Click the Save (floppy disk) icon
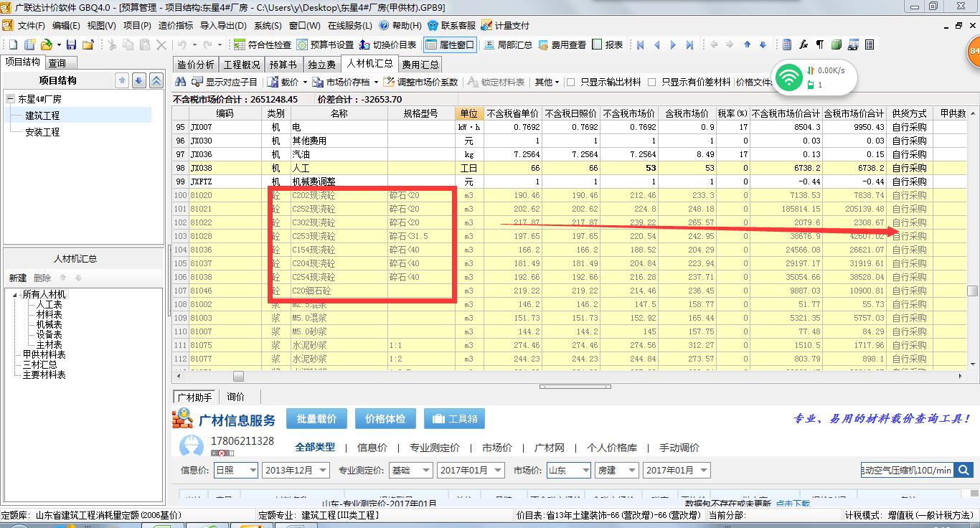The image size is (980, 528). tap(72, 44)
